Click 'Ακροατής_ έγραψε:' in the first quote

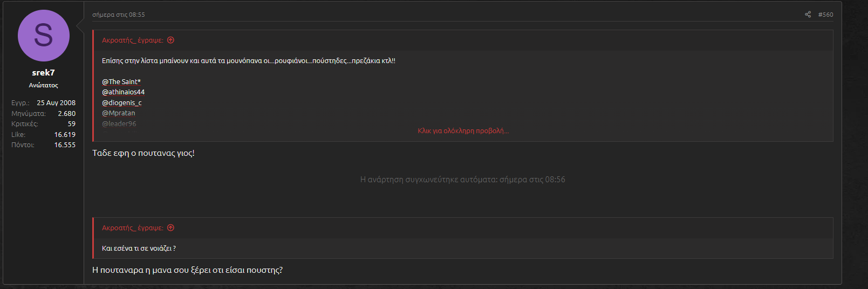point(133,40)
